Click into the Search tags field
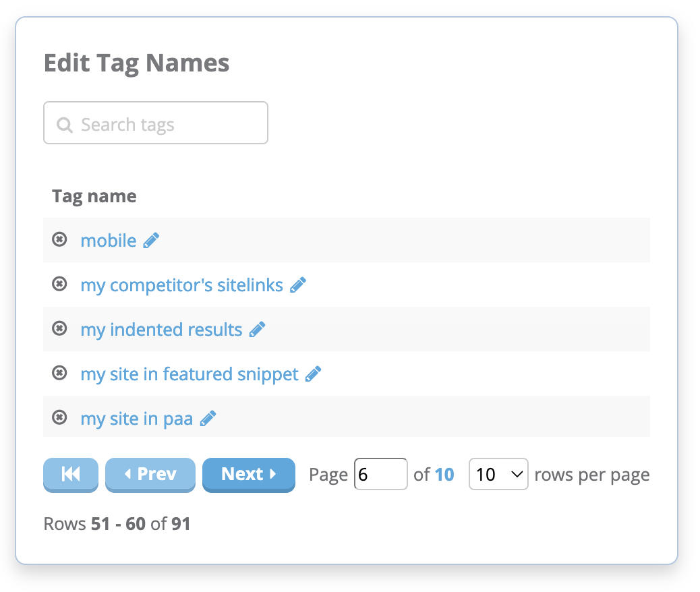 coord(156,123)
